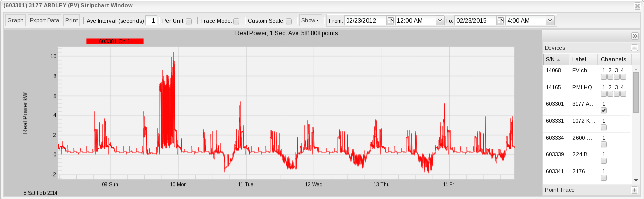Collapse the side panel with double-arrow icon
644x199 pixels.
point(635,36)
